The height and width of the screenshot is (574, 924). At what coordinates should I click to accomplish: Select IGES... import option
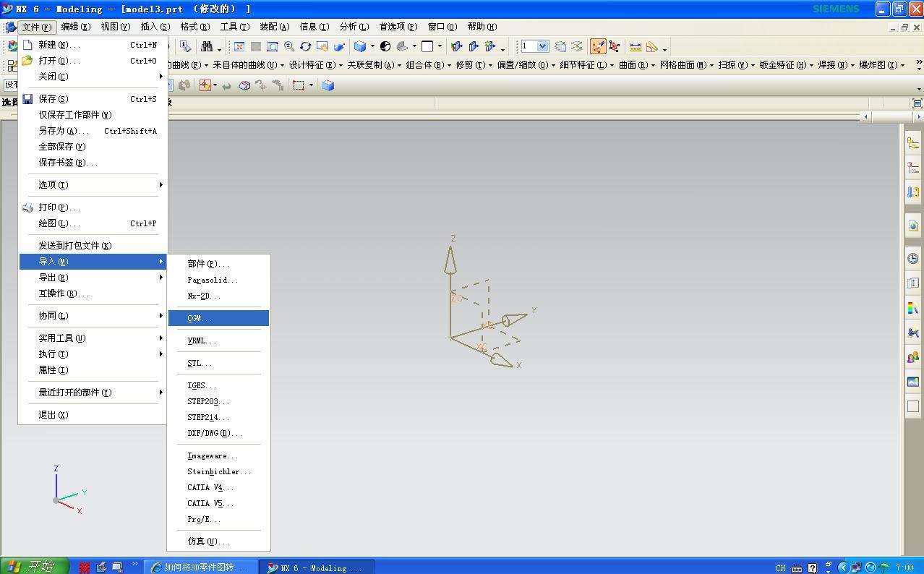[218, 386]
